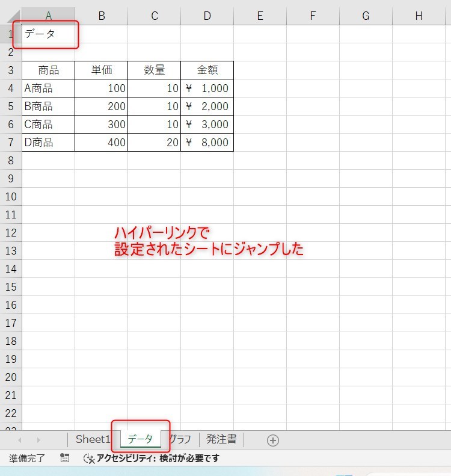Click the unit price cell showing 100
The height and width of the screenshot is (476, 451).
click(x=101, y=88)
